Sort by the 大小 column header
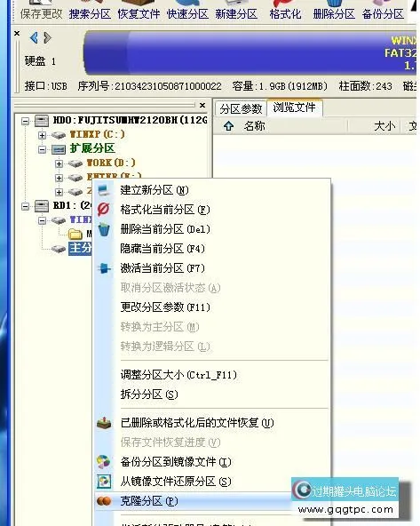This screenshot has width=420, height=526. 384,126
